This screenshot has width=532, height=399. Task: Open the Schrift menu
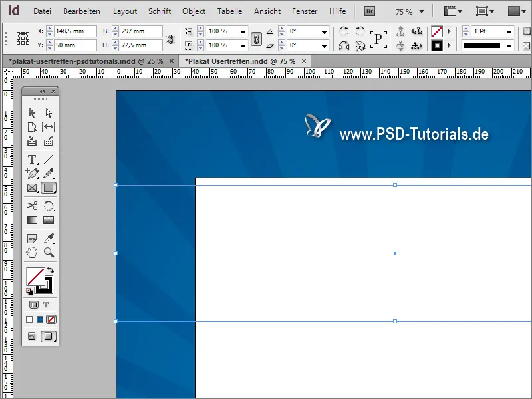pyautogui.click(x=160, y=11)
